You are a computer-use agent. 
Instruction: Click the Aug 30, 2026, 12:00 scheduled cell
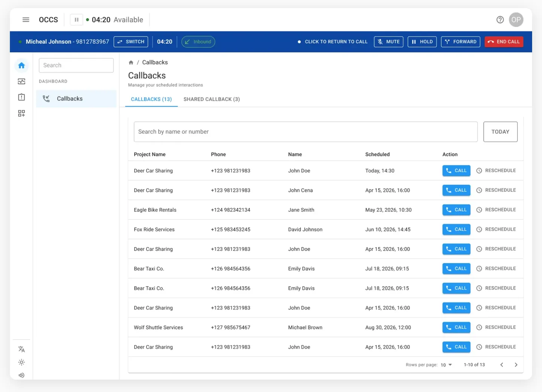point(388,328)
